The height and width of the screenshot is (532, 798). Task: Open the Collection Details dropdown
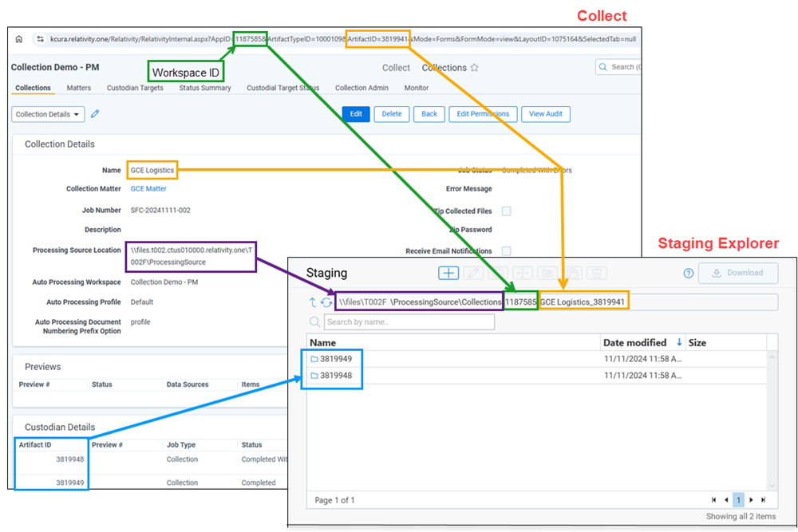tap(48, 114)
